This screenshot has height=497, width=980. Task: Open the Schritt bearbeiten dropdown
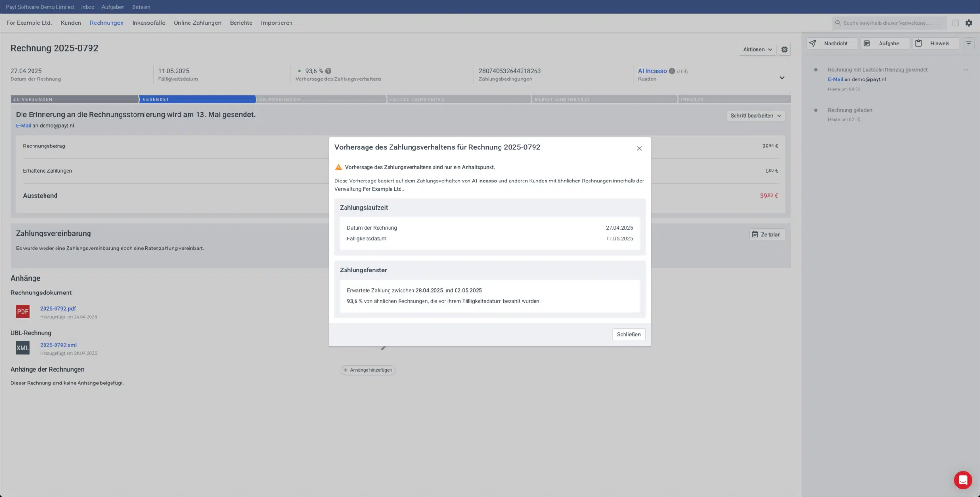(x=756, y=116)
